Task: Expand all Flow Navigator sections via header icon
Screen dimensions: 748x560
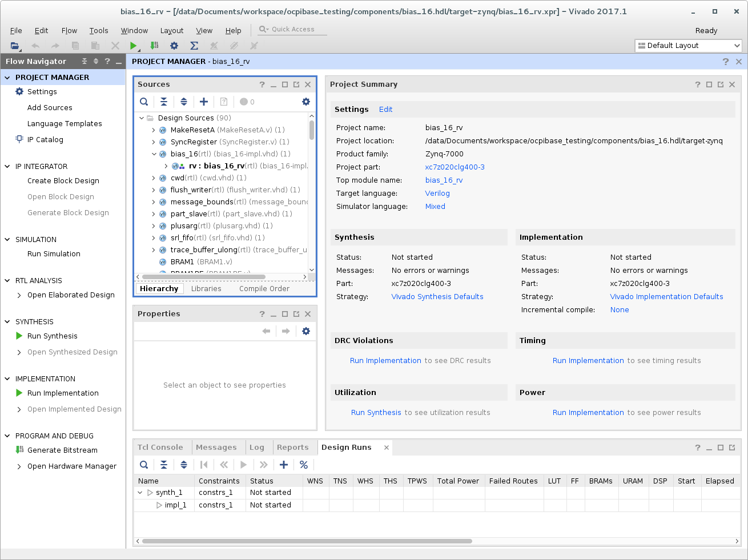Action: coord(96,61)
